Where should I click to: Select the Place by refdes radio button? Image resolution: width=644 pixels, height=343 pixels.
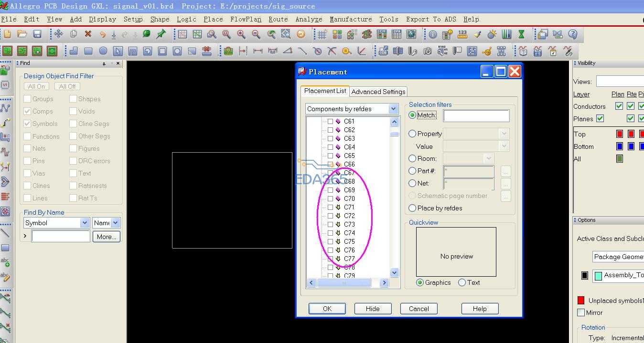[413, 208]
